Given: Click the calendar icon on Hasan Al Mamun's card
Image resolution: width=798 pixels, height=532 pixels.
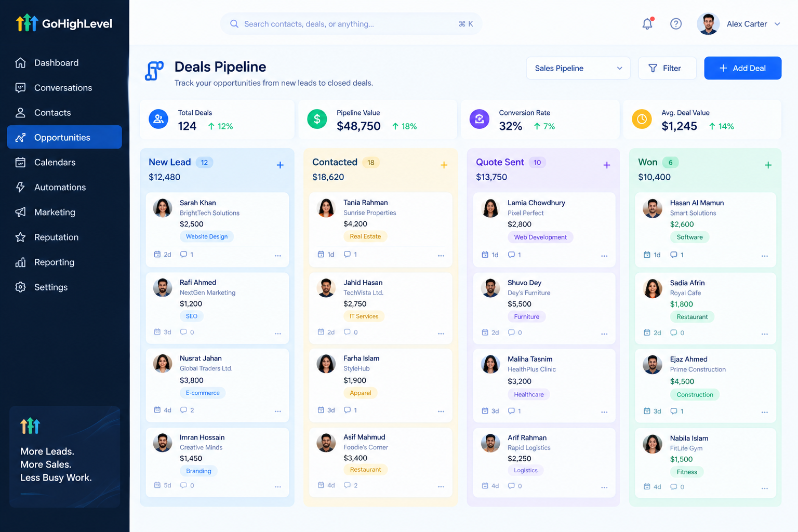Looking at the screenshot, I should coord(647,255).
